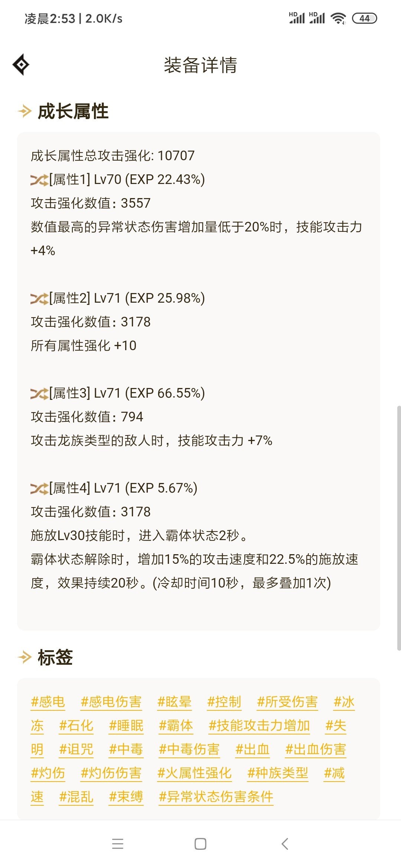
Task: Select the #中毒伤害 tag
Action: [189, 749]
